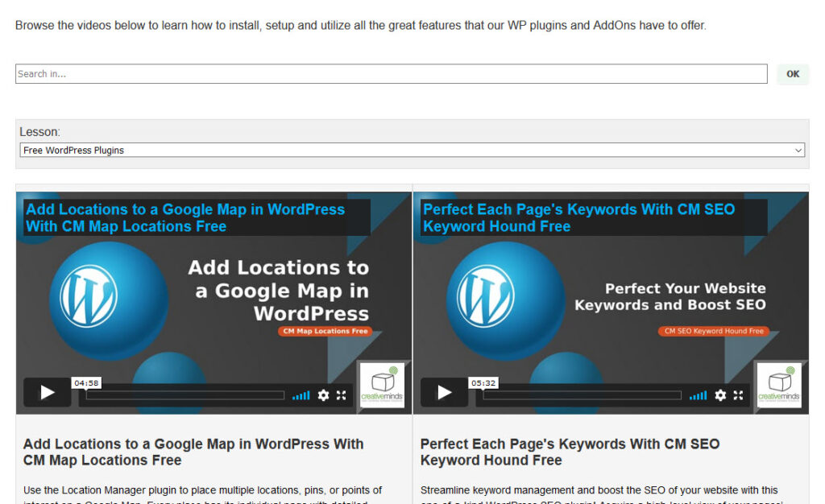This screenshot has width=825, height=504.
Task: Open overlay title link Perfect Each Page's Keywords
Action: coord(578,217)
